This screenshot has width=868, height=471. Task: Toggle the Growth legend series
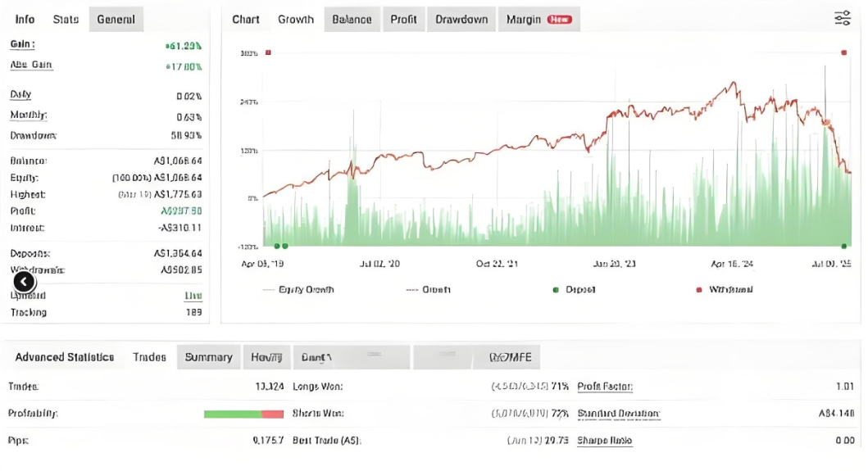(x=429, y=289)
